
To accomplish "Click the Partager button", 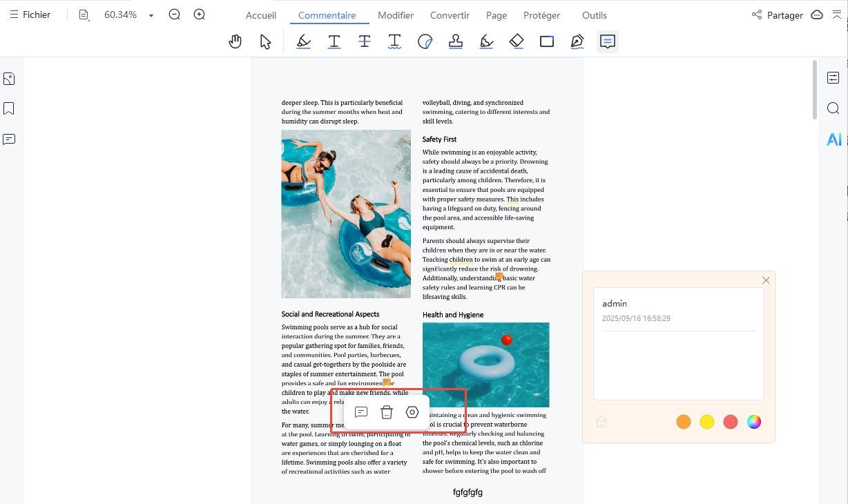I will click(x=777, y=15).
